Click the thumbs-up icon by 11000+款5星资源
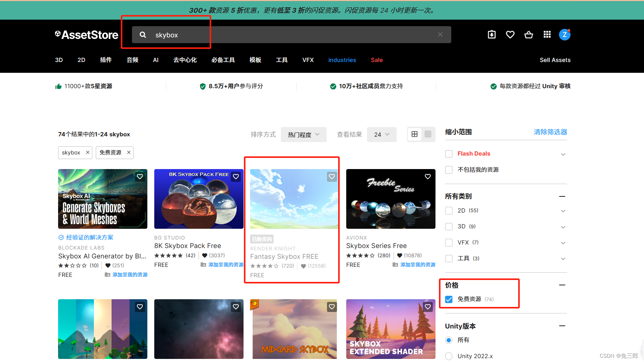The width and height of the screenshot is (644, 362). coord(58,86)
